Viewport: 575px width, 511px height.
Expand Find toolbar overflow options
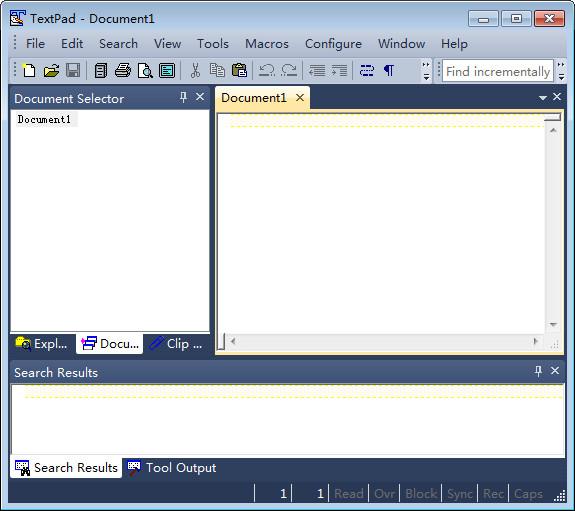(x=561, y=71)
